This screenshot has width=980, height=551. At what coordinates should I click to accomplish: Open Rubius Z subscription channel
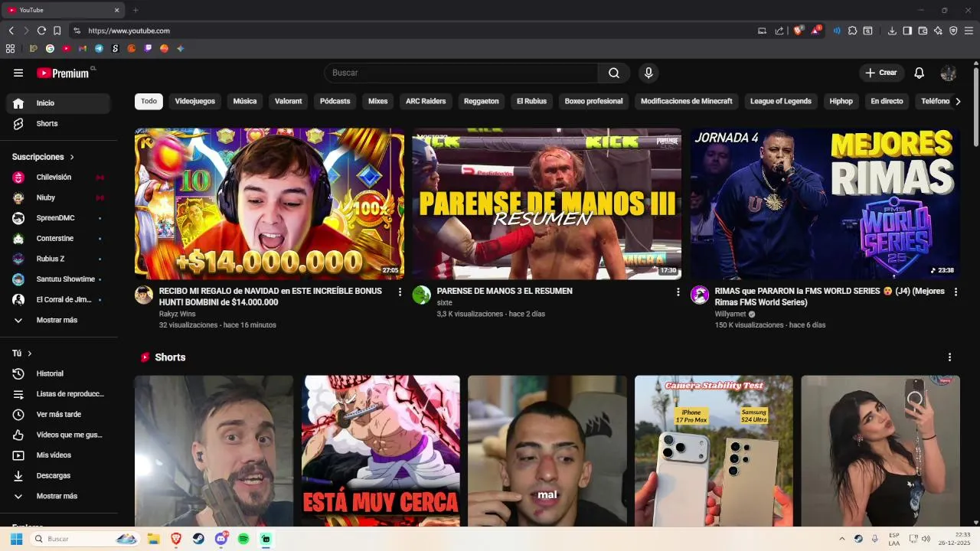pos(59,259)
